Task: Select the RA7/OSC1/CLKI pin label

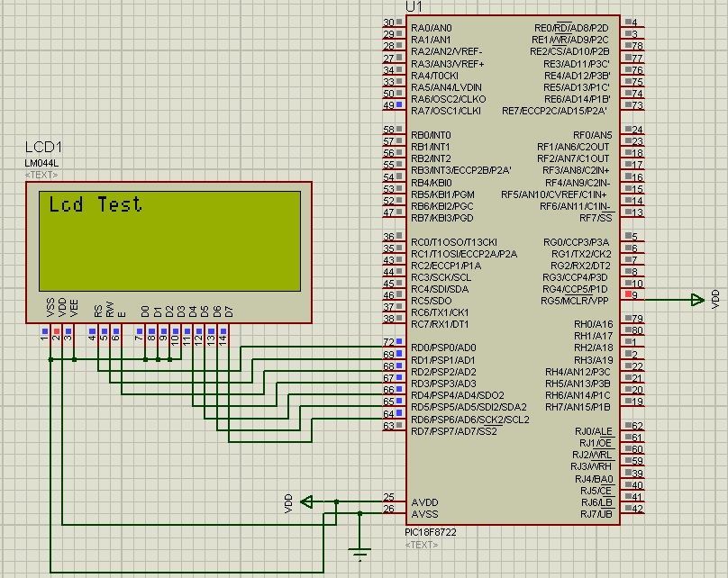Action: pos(446,111)
